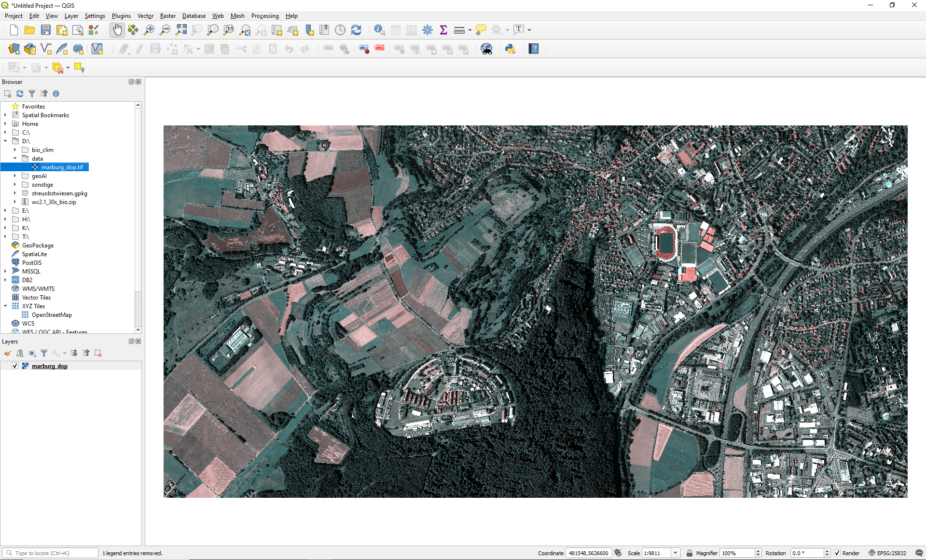Select streuobstwiesen.gpkg in the Browser

[x=59, y=193]
